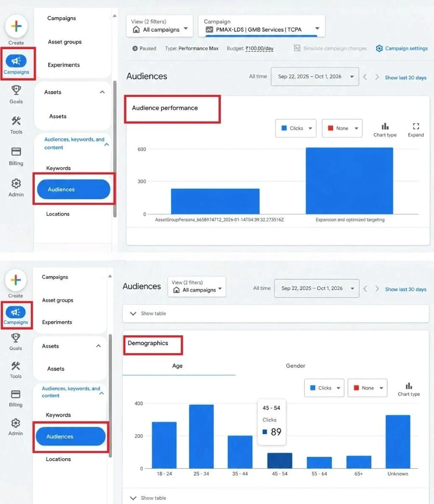
Task: Open View All campaigns dropdown in bottom panel
Action: click(197, 286)
